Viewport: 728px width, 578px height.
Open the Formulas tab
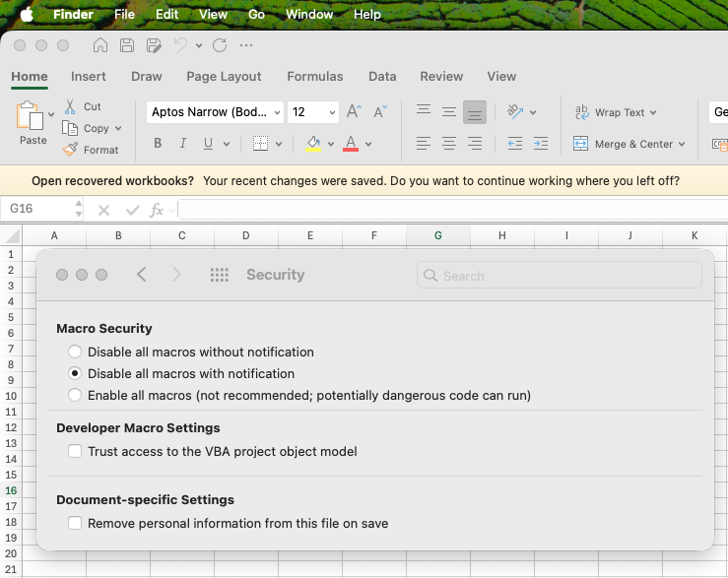[315, 77]
